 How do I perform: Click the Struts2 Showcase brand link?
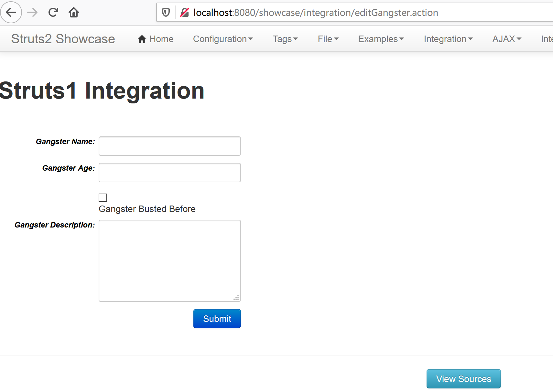point(63,39)
